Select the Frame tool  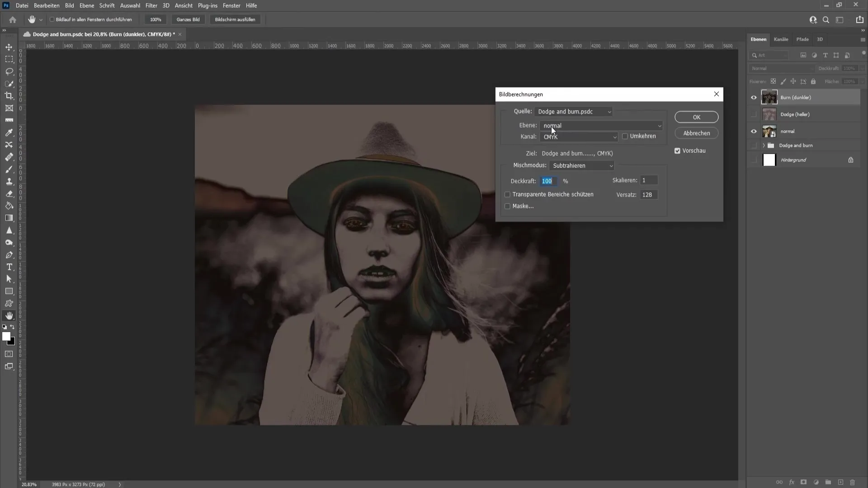click(x=9, y=108)
